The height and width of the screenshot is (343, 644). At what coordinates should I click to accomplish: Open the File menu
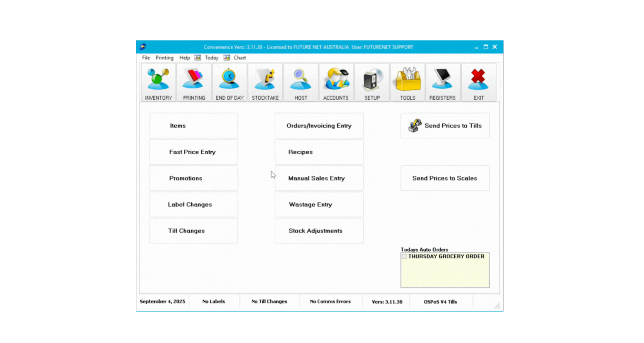[146, 58]
